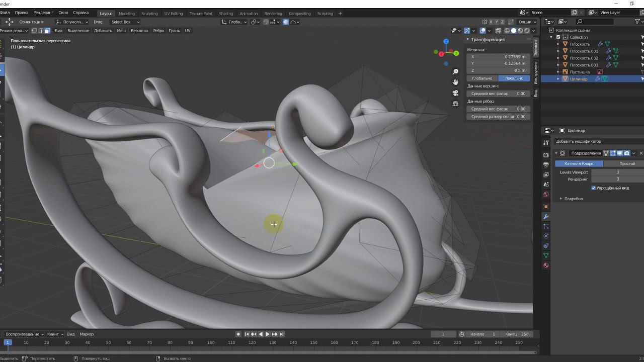Switch to UV Editing workspace tab
Viewport: 644px width, 362px height.
pyautogui.click(x=174, y=14)
